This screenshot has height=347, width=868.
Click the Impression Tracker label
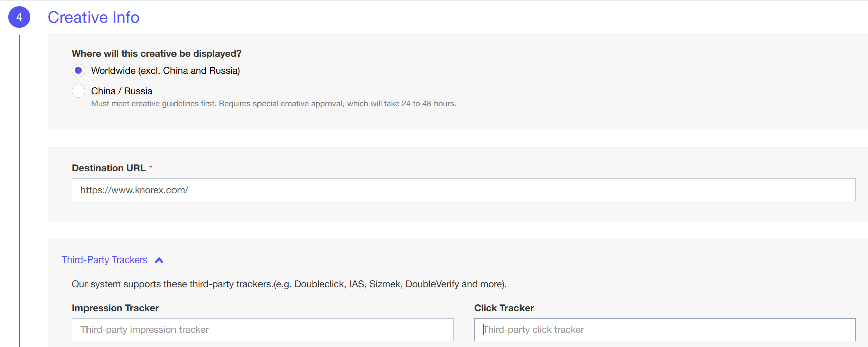tap(115, 308)
